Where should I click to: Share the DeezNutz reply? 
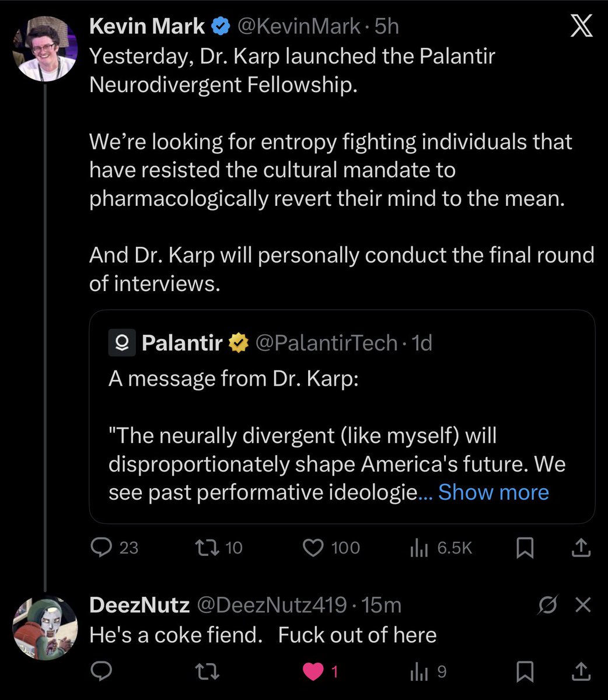click(x=580, y=672)
